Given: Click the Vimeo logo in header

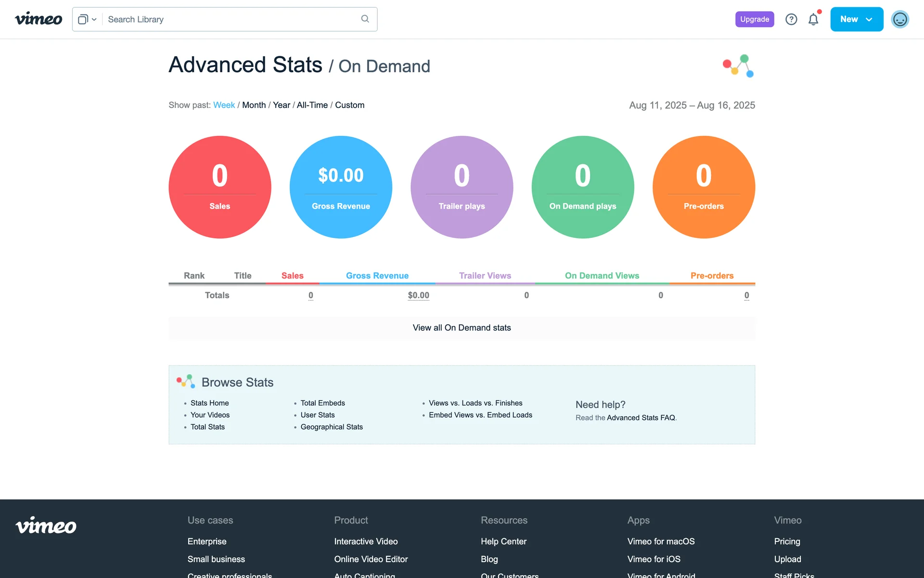Looking at the screenshot, I should coord(38,19).
